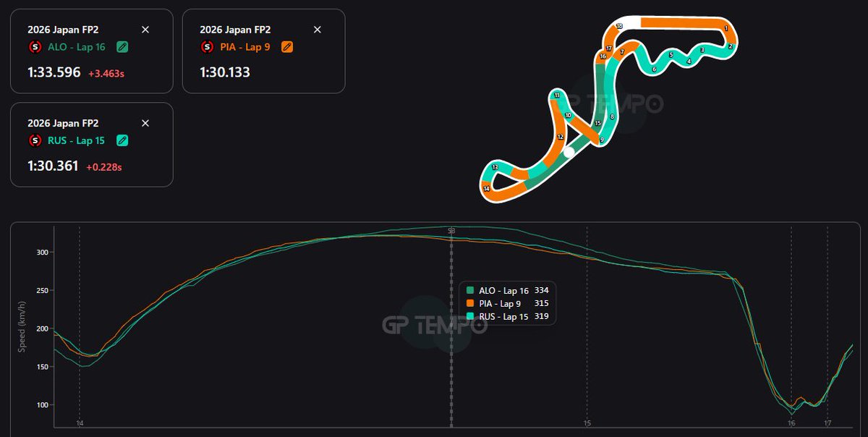
Task: Click turn 14 marker on track map
Action: pos(487,188)
